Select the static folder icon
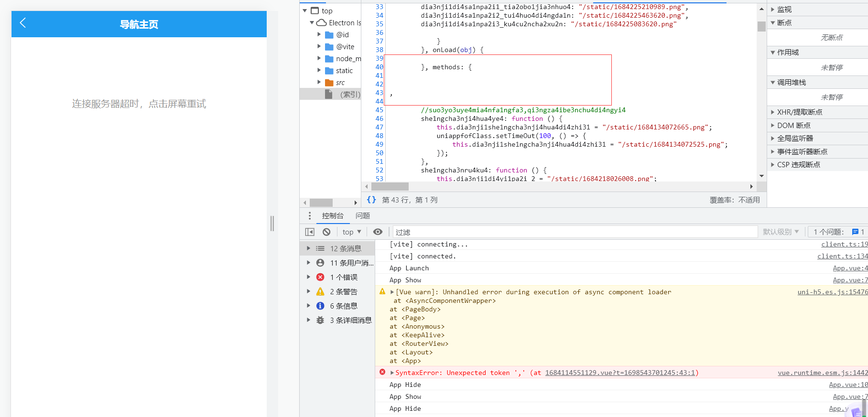The height and width of the screenshot is (417, 868). (329, 71)
